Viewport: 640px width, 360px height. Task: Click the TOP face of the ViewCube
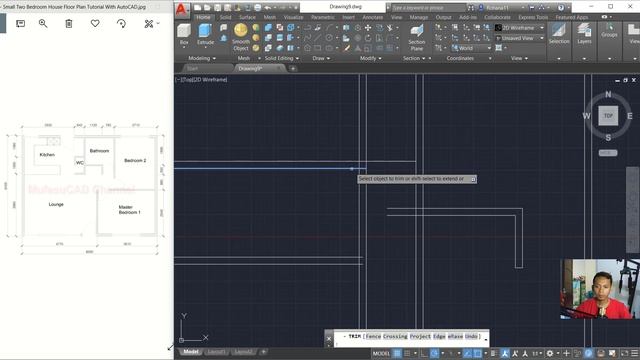[608, 116]
